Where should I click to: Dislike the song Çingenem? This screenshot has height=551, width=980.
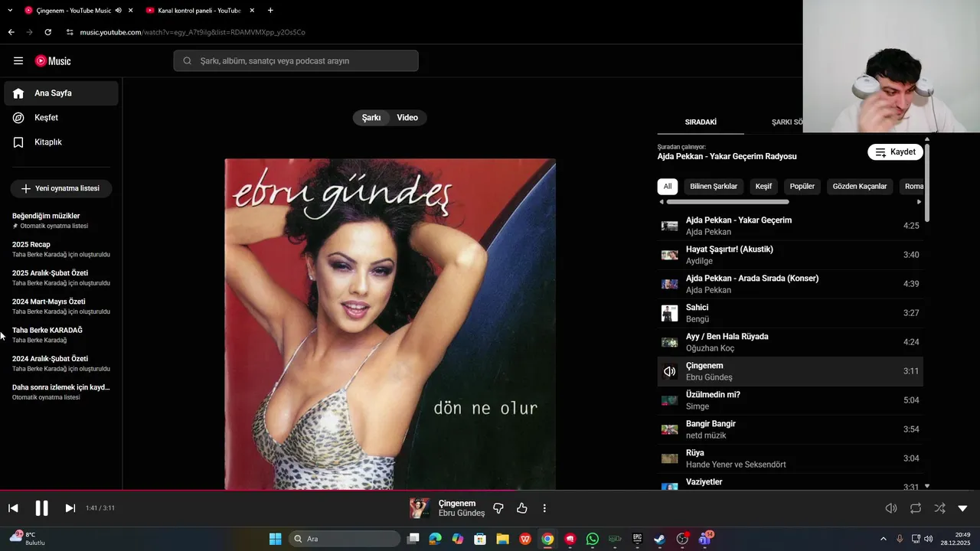[x=498, y=508]
